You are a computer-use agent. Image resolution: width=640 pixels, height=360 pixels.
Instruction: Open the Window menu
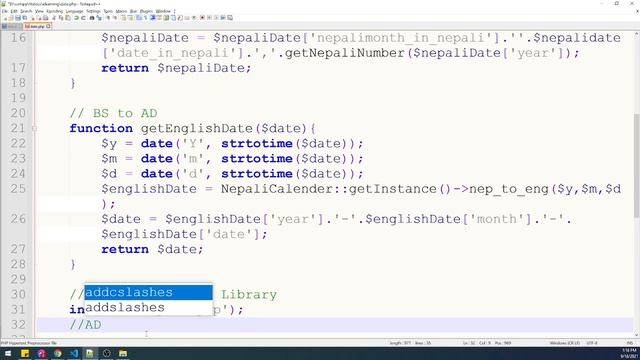pyautogui.click(x=163, y=11)
